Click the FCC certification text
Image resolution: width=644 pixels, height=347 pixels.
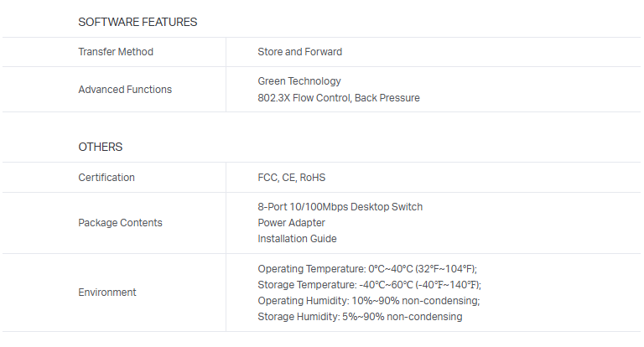[267, 178]
